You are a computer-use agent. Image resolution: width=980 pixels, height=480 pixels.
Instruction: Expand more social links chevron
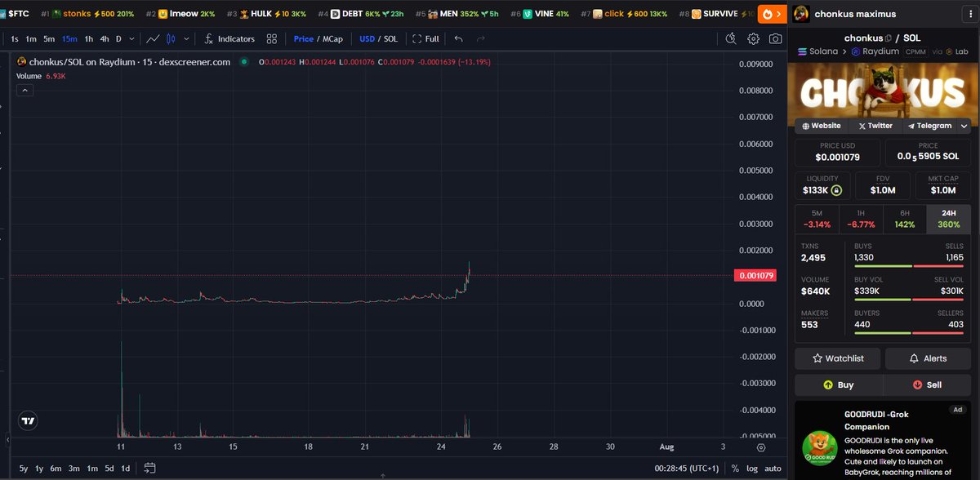tap(964, 127)
